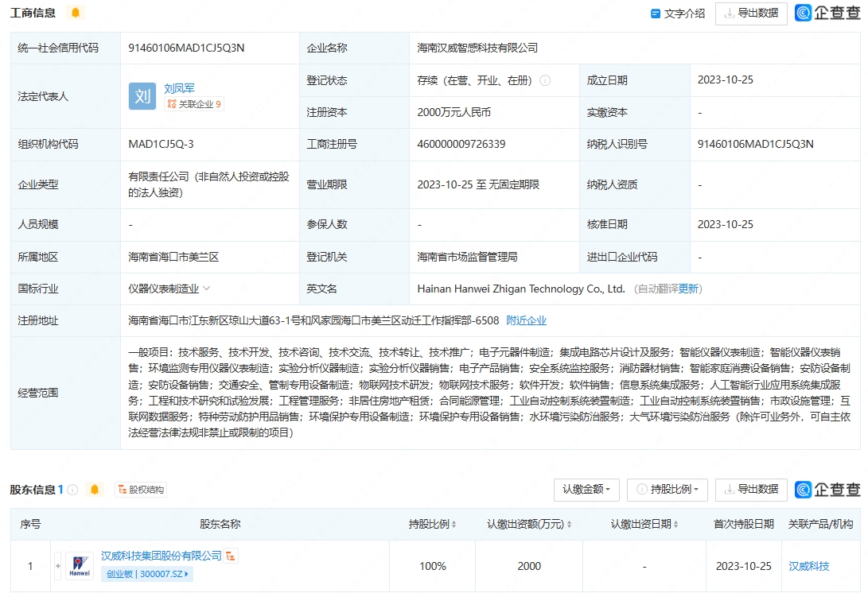Click the Hanwei company logo thumbnail
This screenshot has height=597, width=868.
click(79, 566)
